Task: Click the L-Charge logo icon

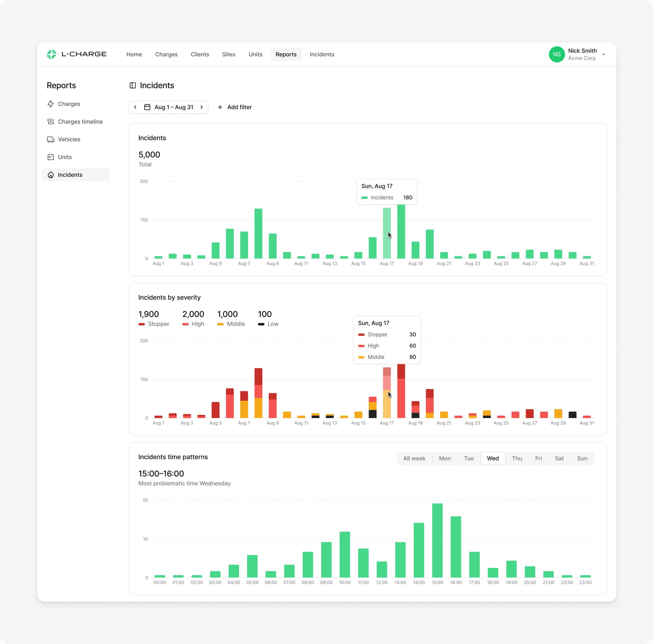Action: tap(52, 54)
